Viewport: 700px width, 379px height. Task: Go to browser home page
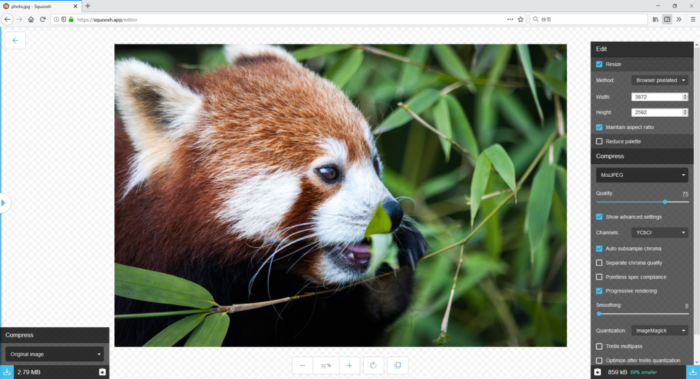[31, 19]
